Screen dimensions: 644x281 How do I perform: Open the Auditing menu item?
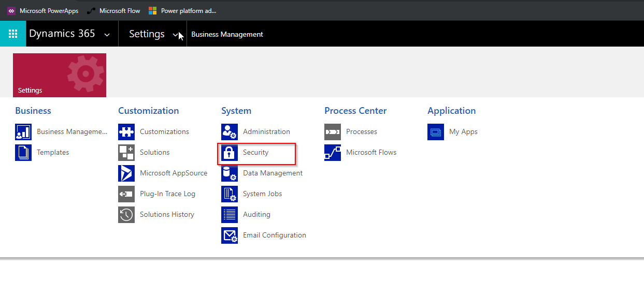[x=256, y=215]
